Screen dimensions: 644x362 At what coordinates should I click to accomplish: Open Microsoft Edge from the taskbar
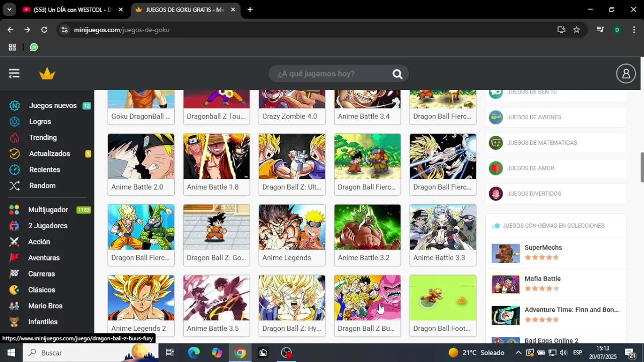tap(194, 353)
